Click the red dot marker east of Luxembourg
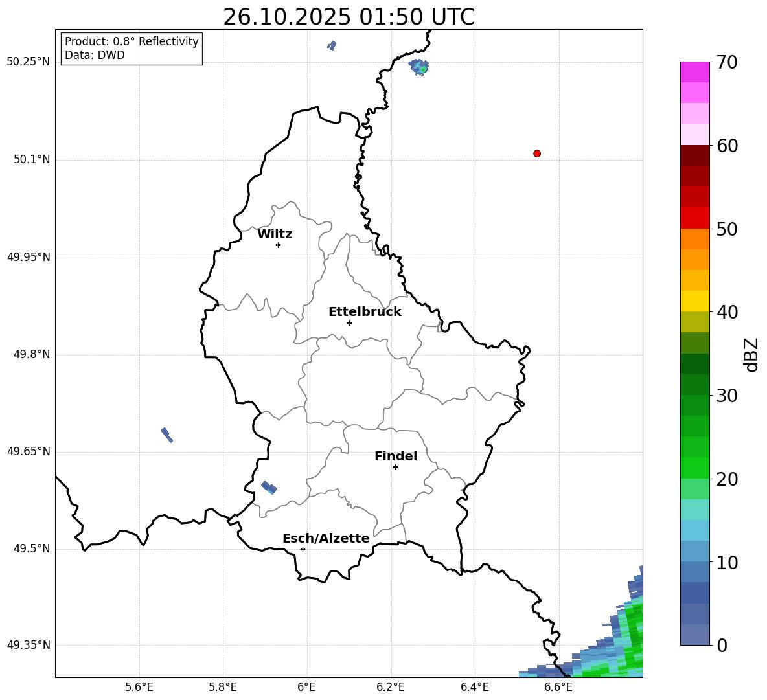 coord(537,153)
